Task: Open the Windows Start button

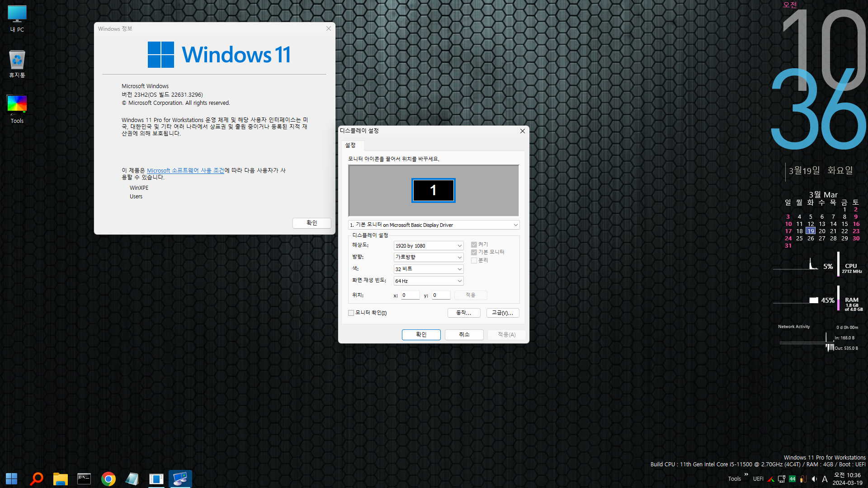Action: tap(11, 479)
